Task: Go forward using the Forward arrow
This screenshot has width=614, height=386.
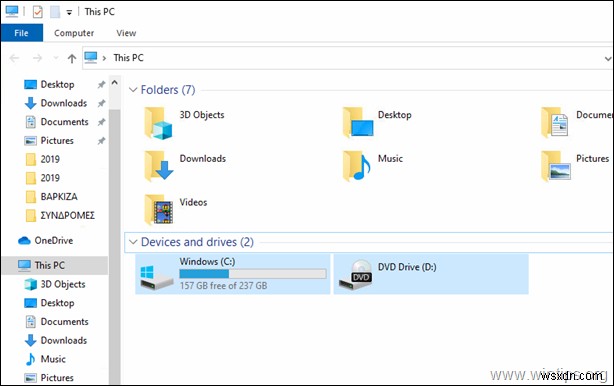Action: tap(37, 58)
